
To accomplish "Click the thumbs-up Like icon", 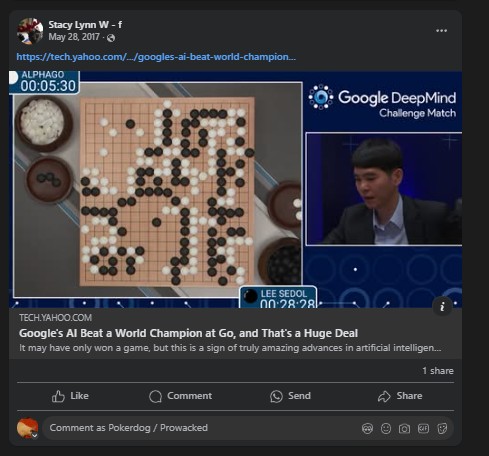I will point(58,396).
